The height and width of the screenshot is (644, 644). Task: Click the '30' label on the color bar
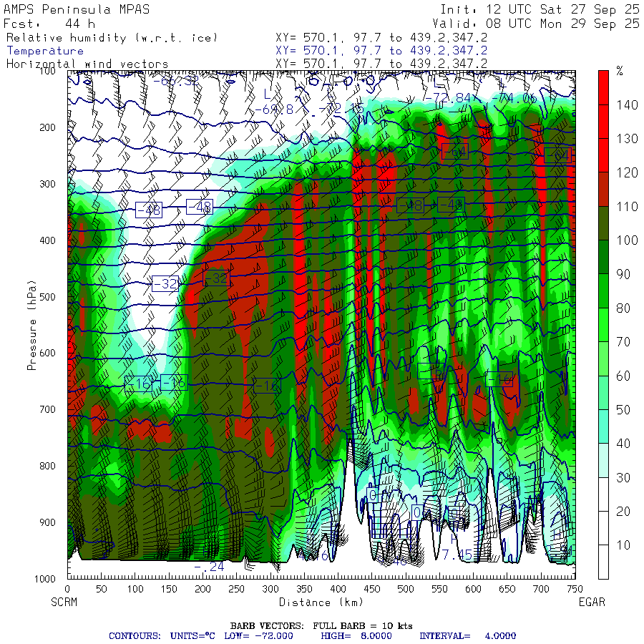click(623, 478)
